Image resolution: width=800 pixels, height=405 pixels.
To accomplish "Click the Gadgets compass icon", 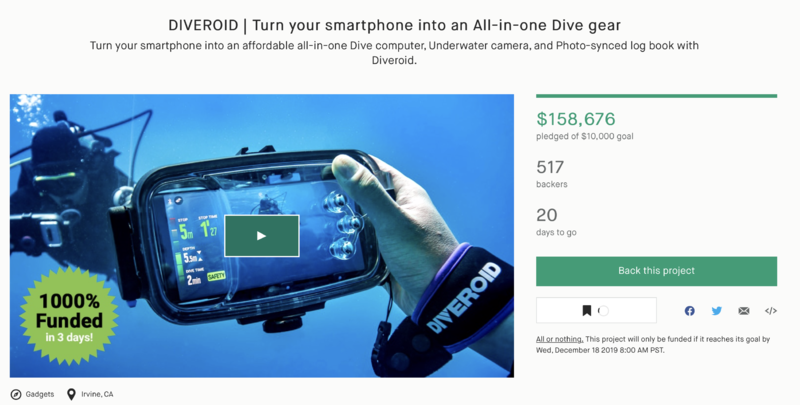I will coord(16,394).
